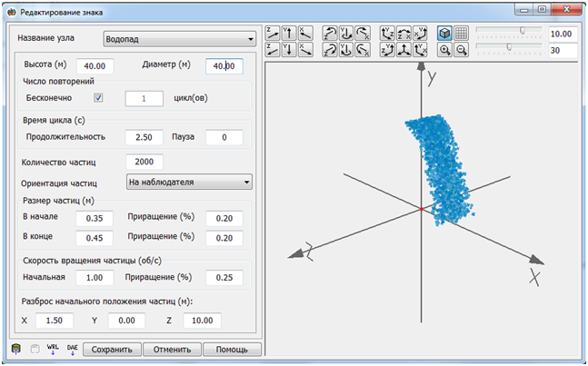
Task: Click the zoom in magnifier icon
Action: pyautogui.click(x=445, y=49)
